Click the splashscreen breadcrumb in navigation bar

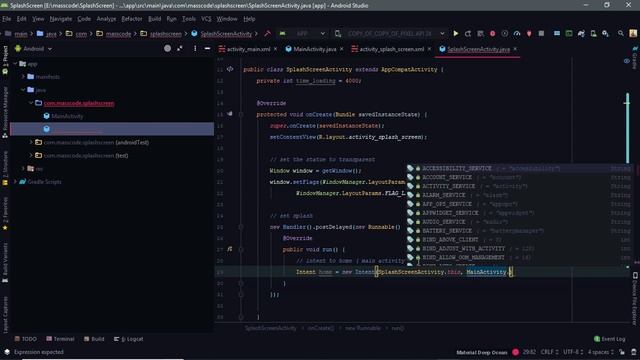[x=165, y=34]
